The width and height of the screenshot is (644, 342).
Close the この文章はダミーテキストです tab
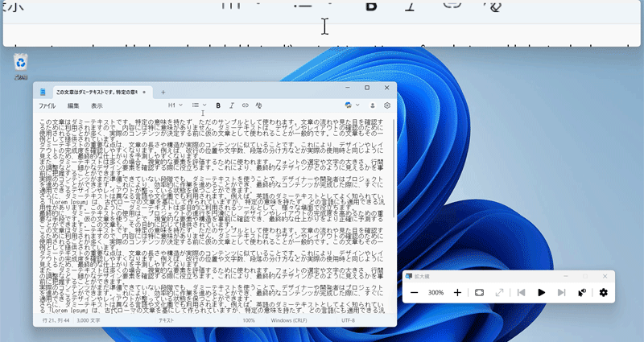pos(144,93)
